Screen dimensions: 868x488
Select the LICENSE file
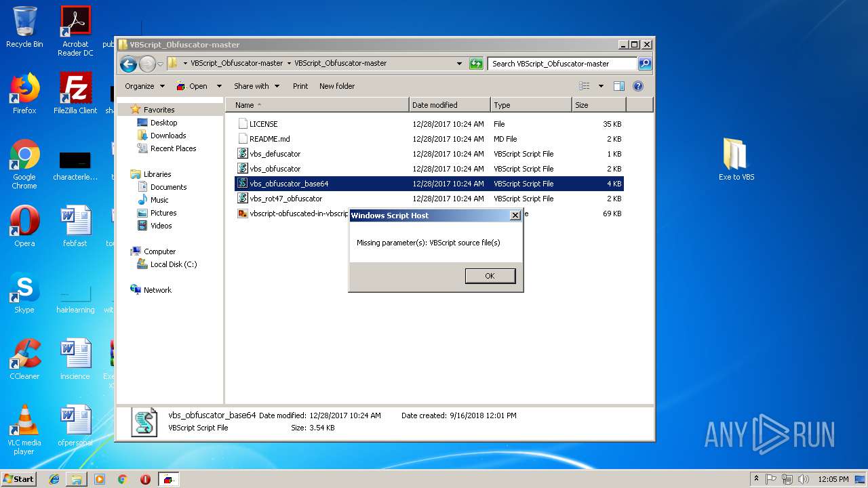(429, 124)
